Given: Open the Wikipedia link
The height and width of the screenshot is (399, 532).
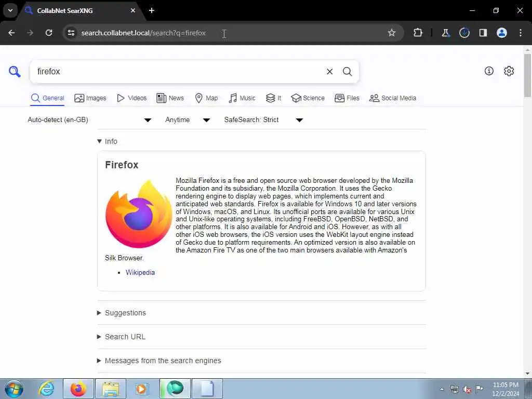Looking at the screenshot, I should [x=140, y=272].
